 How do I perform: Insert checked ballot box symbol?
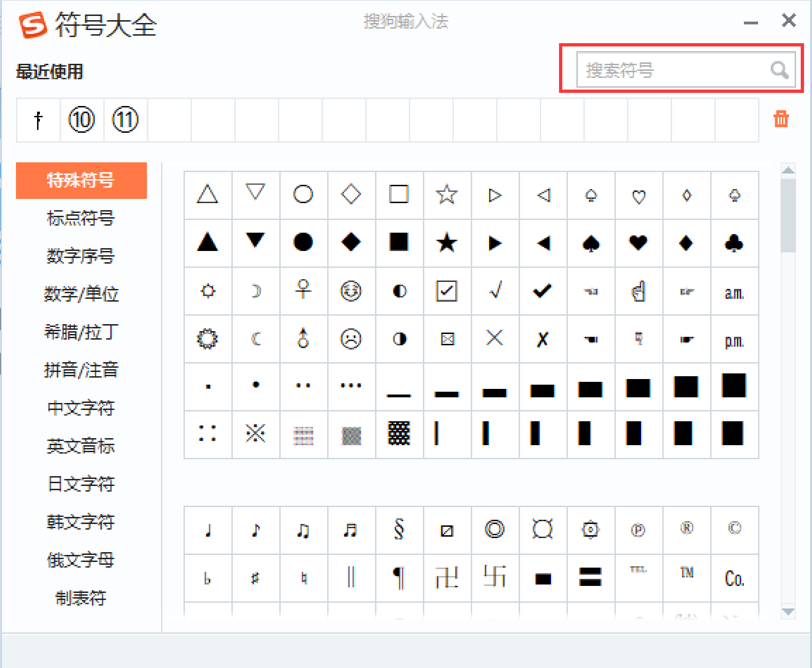tap(447, 291)
